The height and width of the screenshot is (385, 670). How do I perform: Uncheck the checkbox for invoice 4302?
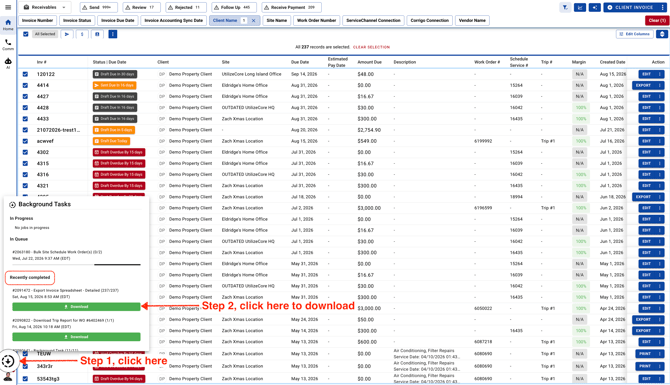pos(25,152)
